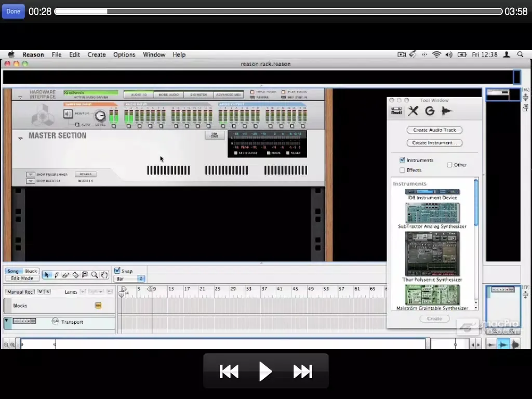Click the video progress bar
Screen dimensions: 532x399
(278, 11)
